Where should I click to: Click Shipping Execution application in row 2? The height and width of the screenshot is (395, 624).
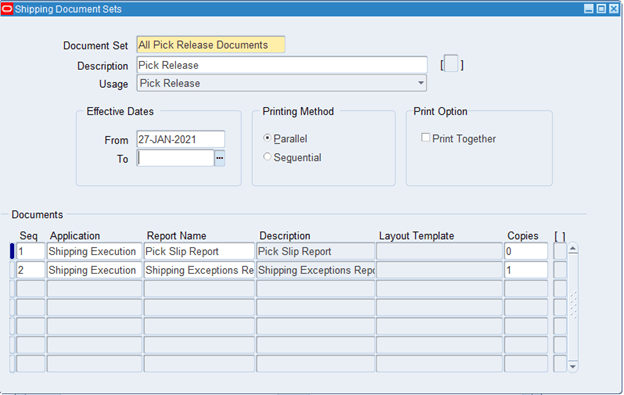pyautogui.click(x=94, y=270)
